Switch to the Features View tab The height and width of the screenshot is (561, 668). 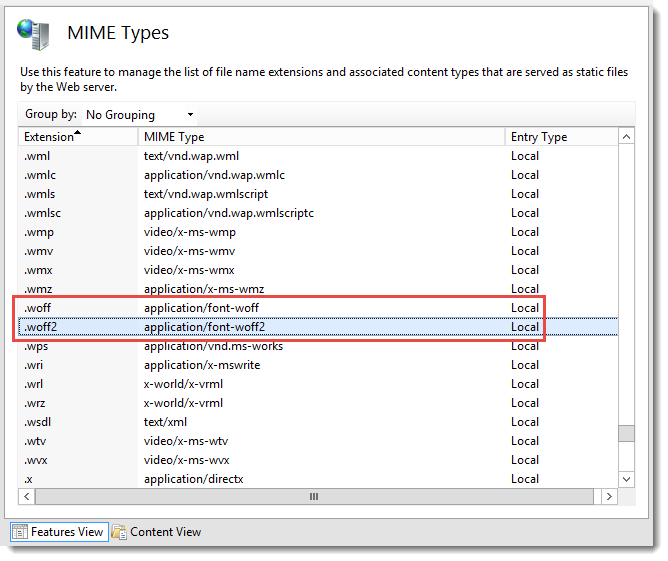tap(59, 532)
